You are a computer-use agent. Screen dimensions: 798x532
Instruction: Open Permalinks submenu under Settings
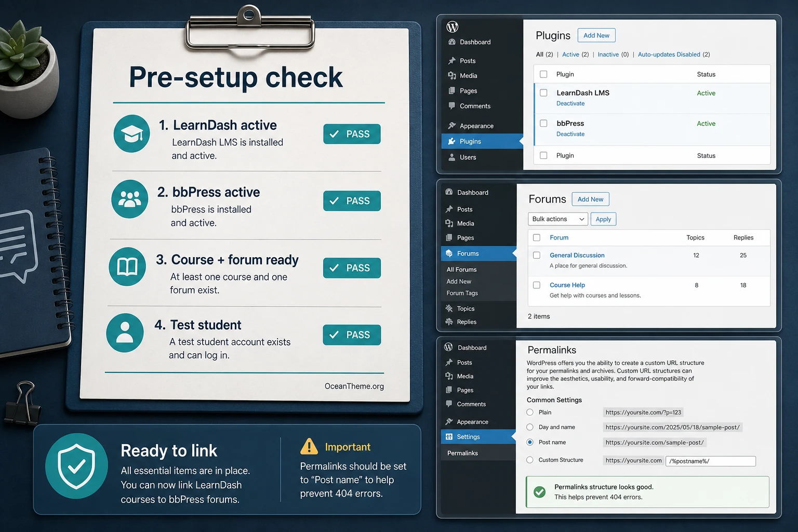click(x=462, y=453)
